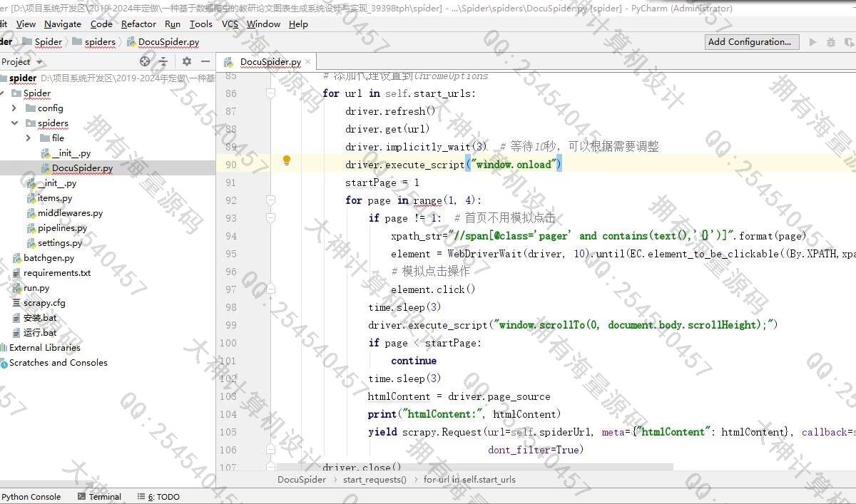
Task: Click 'for url in self.start_urls' breadcrumb
Action: point(469,480)
